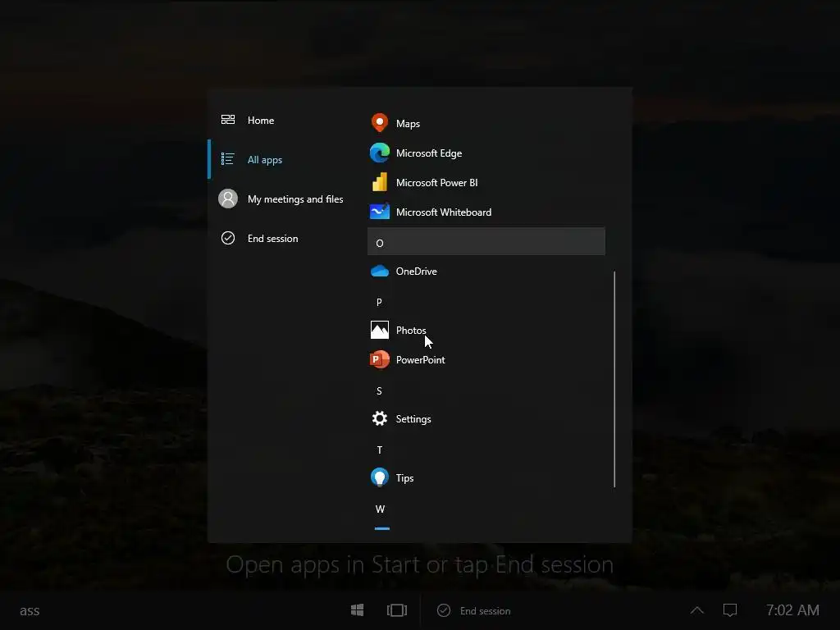Click the PowerPoint app name
Screen dimensions: 840x630
(x=421, y=360)
